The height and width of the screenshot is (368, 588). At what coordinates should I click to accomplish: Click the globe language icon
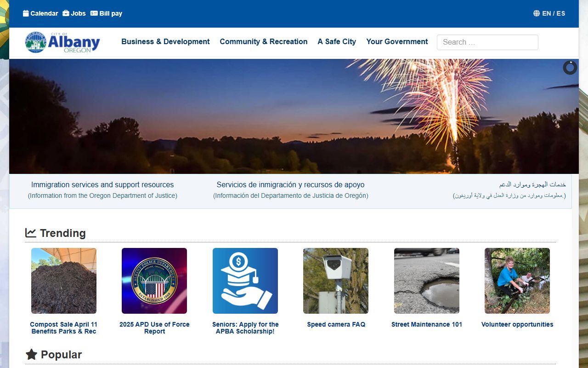tap(537, 13)
